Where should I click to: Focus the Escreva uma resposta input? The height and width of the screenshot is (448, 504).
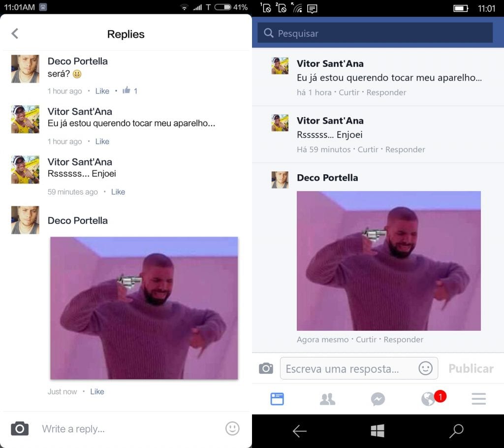[359, 368]
